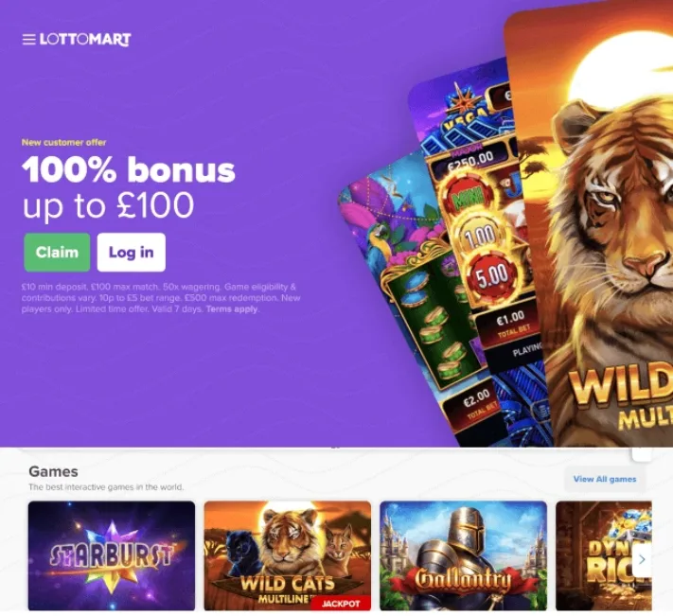Open the Terms apply link
The image size is (673, 616).
pos(232,308)
